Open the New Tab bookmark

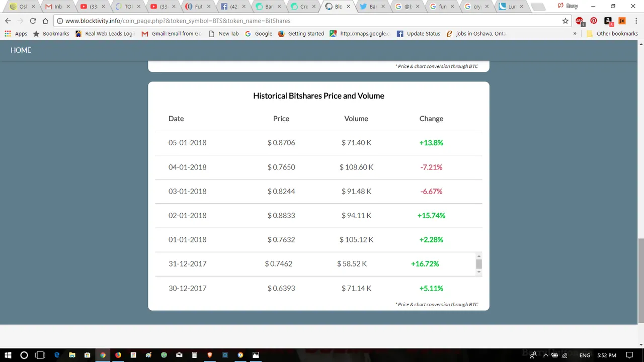(x=224, y=34)
